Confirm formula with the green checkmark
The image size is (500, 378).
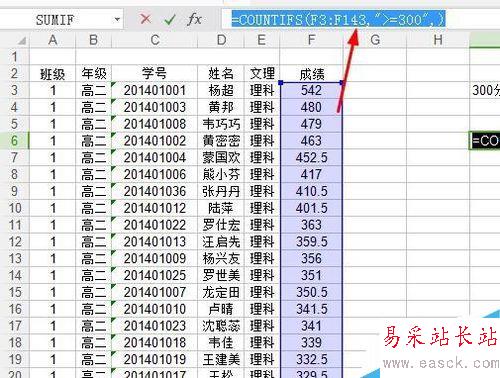(x=170, y=20)
